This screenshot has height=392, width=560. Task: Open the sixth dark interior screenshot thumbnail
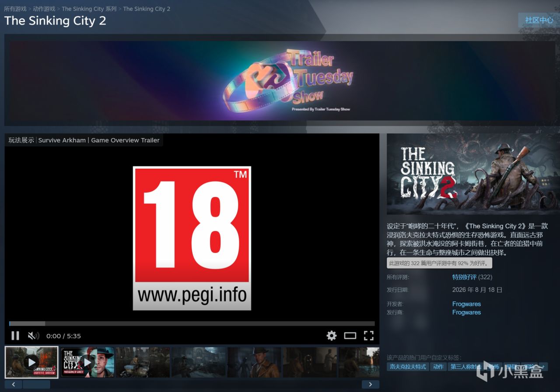310,362
